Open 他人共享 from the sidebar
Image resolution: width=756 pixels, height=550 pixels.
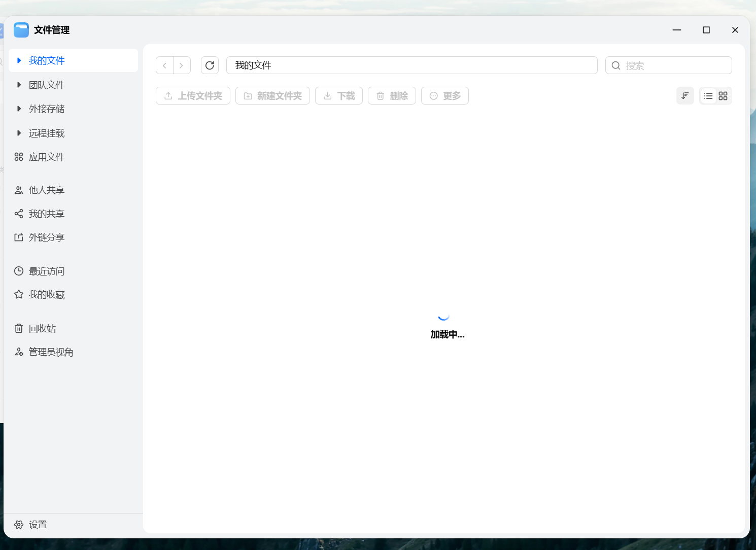tap(46, 190)
